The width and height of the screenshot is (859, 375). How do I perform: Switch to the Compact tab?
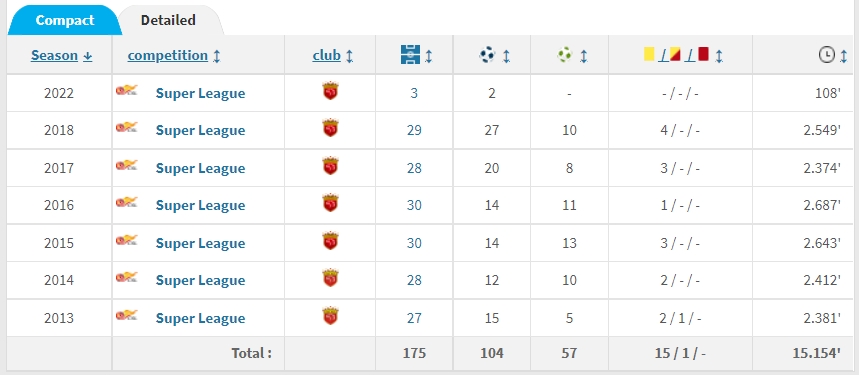tap(65, 20)
